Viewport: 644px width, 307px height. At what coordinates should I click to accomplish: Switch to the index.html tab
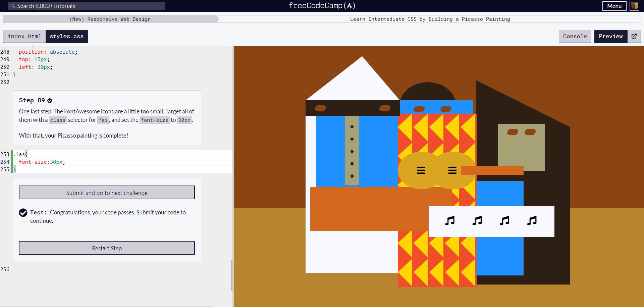(24, 36)
